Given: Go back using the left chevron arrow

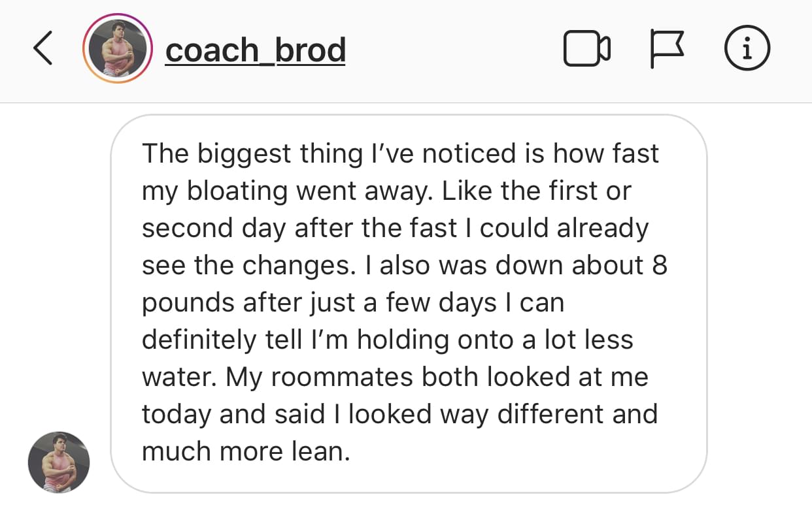Looking at the screenshot, I should (42, 50).
